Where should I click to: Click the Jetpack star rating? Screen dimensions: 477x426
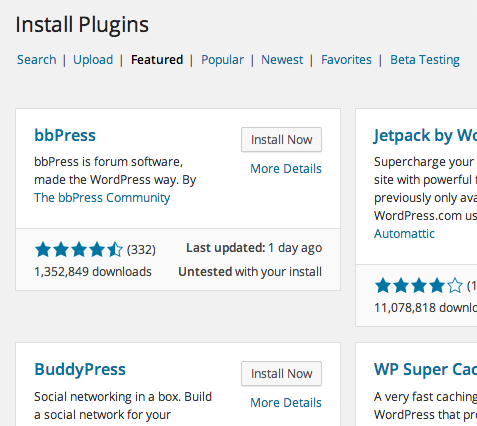419,286
